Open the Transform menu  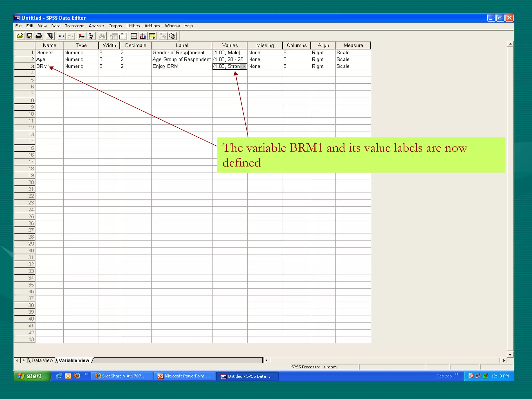[75, 26]
